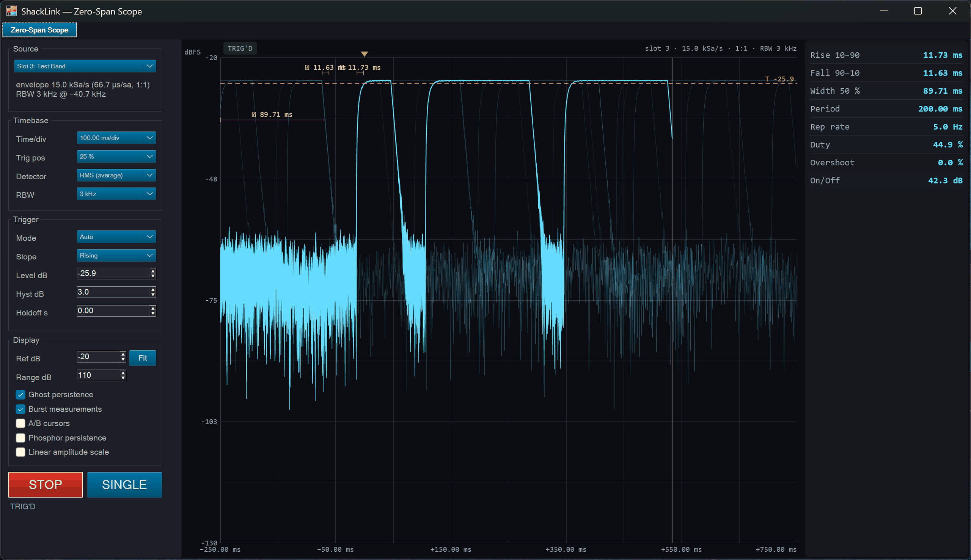Open the trigger Mode Auto dropdown

pyautogui.click(x=116, y=237)
